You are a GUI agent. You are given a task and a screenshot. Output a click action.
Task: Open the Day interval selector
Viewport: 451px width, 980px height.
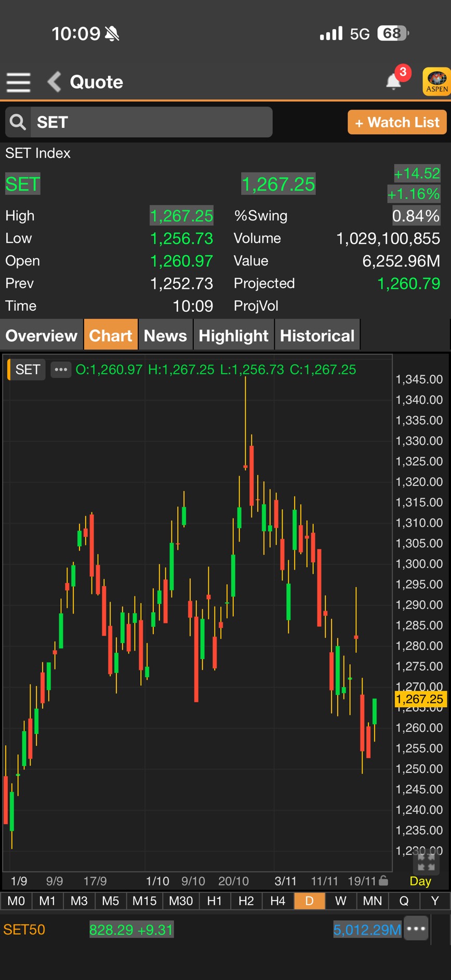point(420,881)
